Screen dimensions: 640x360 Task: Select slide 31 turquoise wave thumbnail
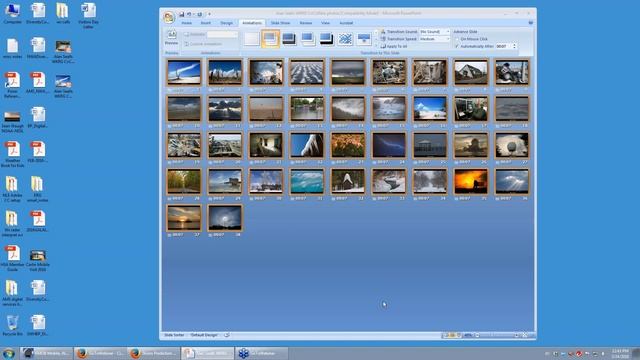point(307,181)
